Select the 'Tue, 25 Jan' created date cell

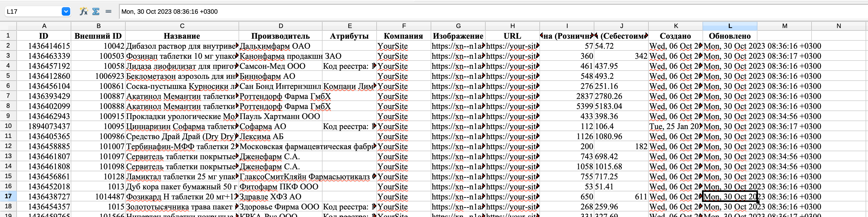click(675, 127)
